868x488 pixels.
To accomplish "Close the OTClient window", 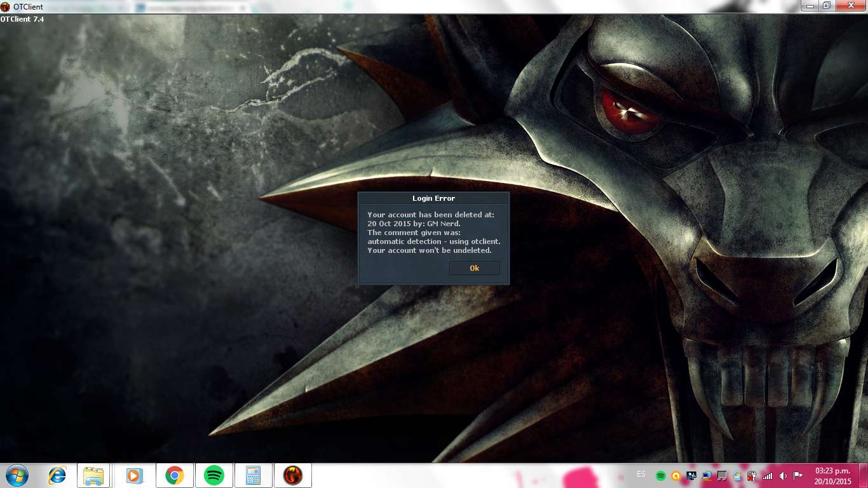I will [850, 6].
